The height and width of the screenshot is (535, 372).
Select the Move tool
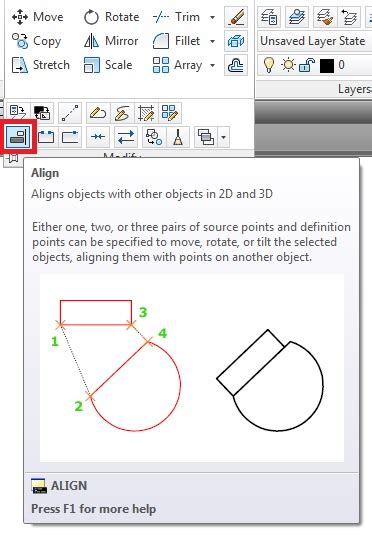[x=38, y=17]
